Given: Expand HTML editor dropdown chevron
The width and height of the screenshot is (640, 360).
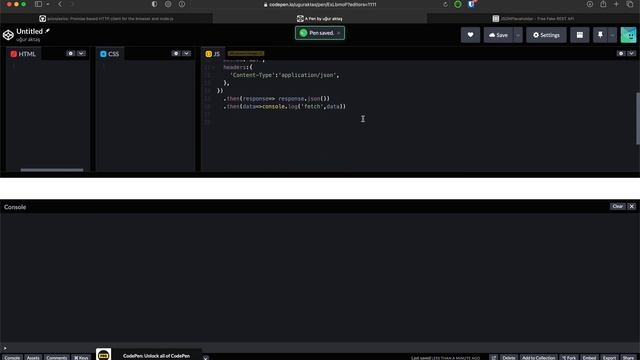Looking at the screenshot, I should tap(81, 53).
